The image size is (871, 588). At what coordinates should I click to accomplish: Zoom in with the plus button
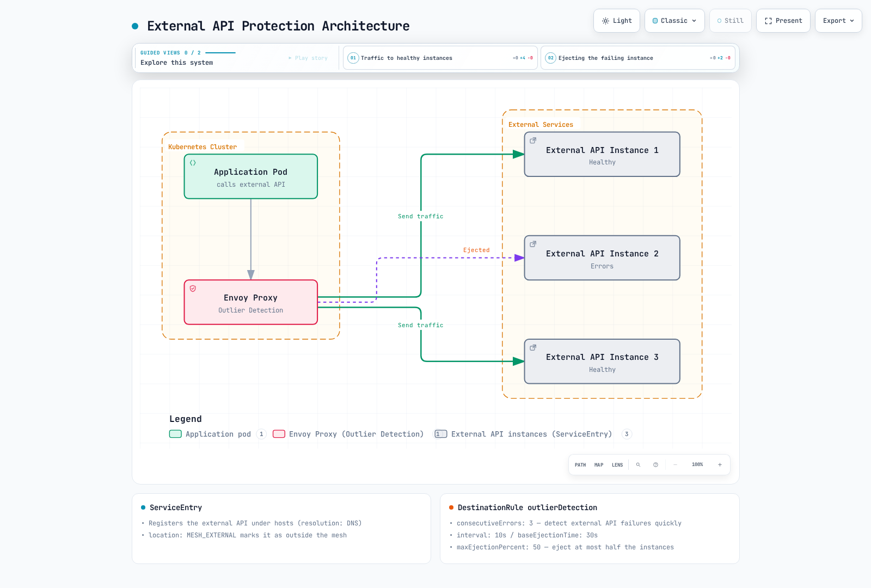(720, 465)
